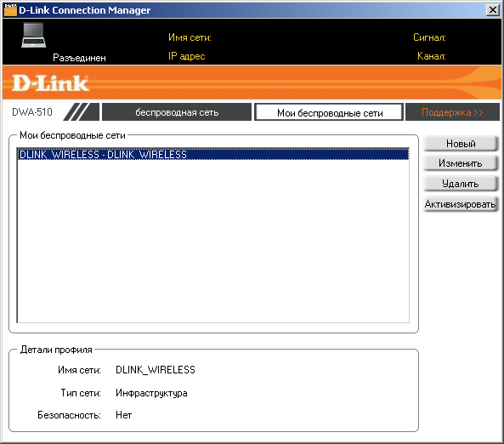Click the DLINK_WIRELESS network name value
The width and height of the screenshot is (504, 444).
tap(156, 370)
